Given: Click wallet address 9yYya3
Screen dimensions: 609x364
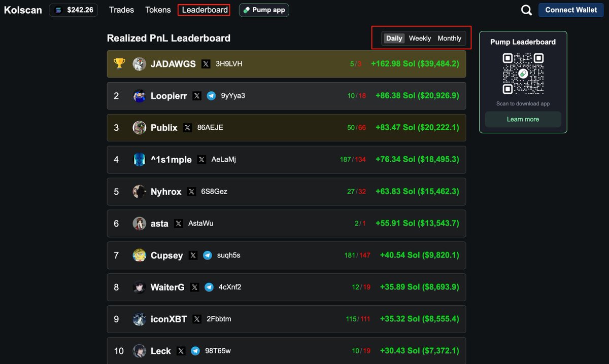Looking at the screenshot, I should 233,96.
